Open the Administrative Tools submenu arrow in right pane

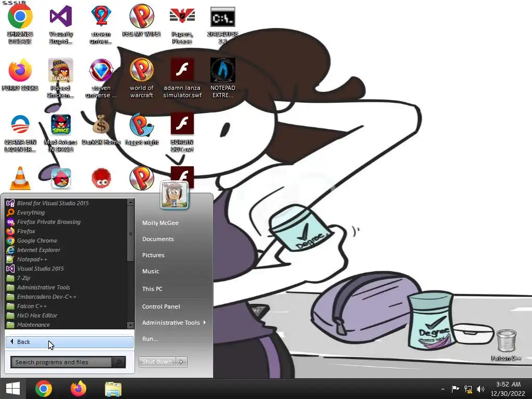coord(205,322)
